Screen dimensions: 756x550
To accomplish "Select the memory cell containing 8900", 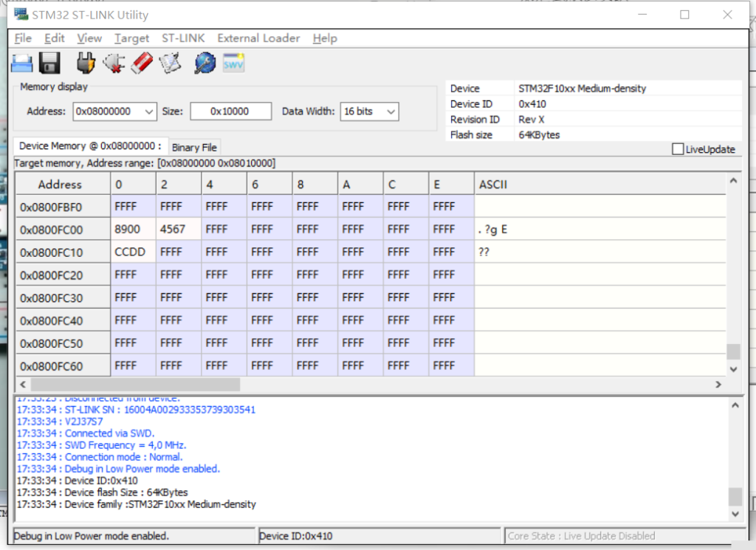I will click(x=134, y=229).
